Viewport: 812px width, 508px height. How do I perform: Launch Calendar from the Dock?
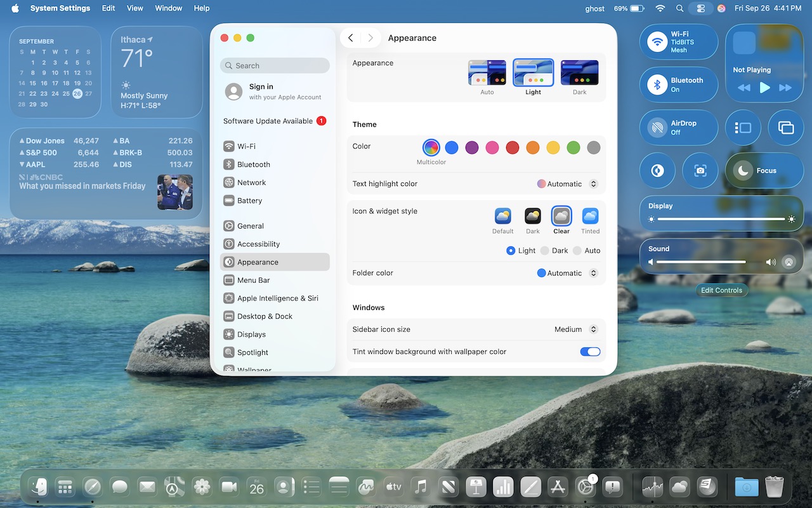(x=256, y=487)
